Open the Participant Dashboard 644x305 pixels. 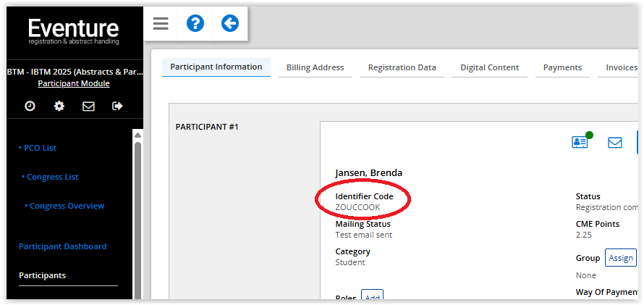coord(62,246)
